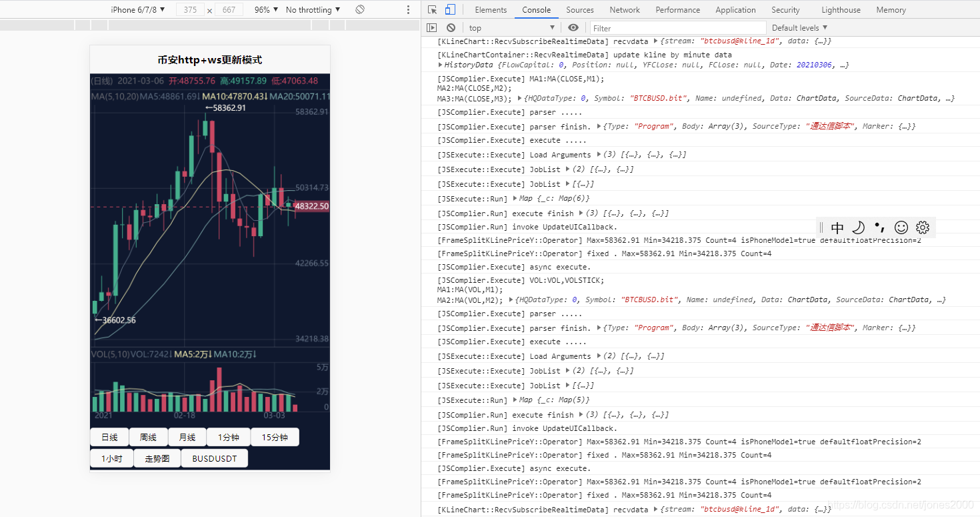
Task: Click the 15分钟 button
Action: pos(275,437)
